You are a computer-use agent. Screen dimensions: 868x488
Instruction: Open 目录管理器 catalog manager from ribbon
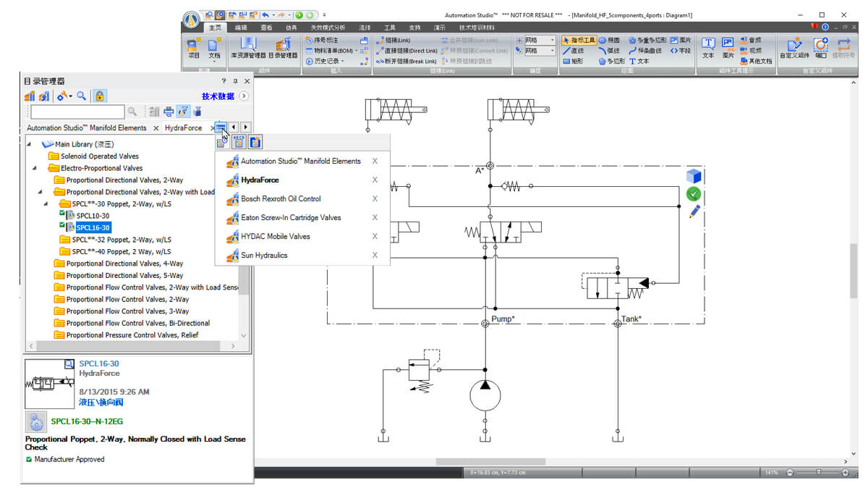pos(283,49)
